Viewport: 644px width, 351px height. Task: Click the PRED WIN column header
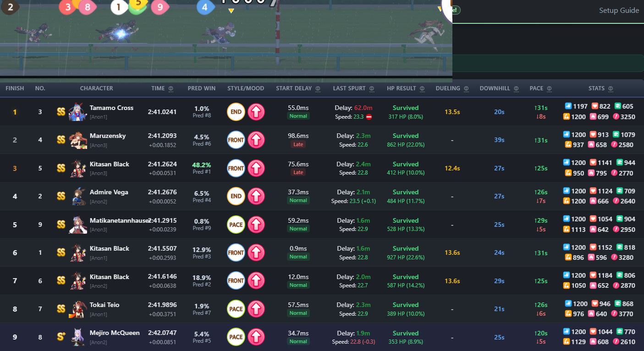click(201, 88)
